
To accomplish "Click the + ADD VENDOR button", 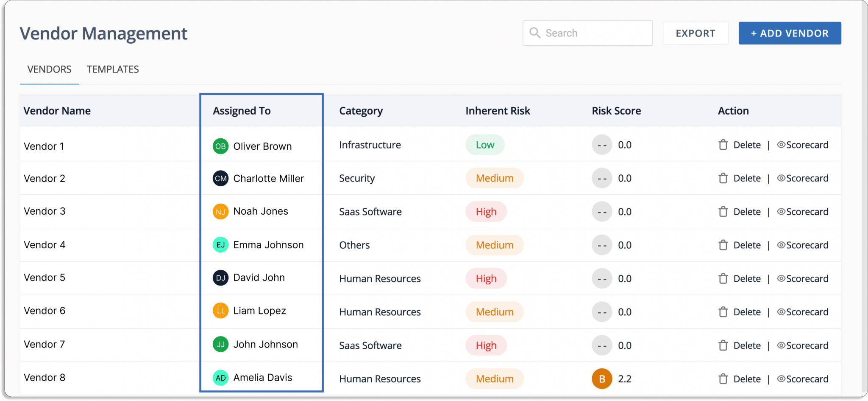I will click(x=790, y=33).
